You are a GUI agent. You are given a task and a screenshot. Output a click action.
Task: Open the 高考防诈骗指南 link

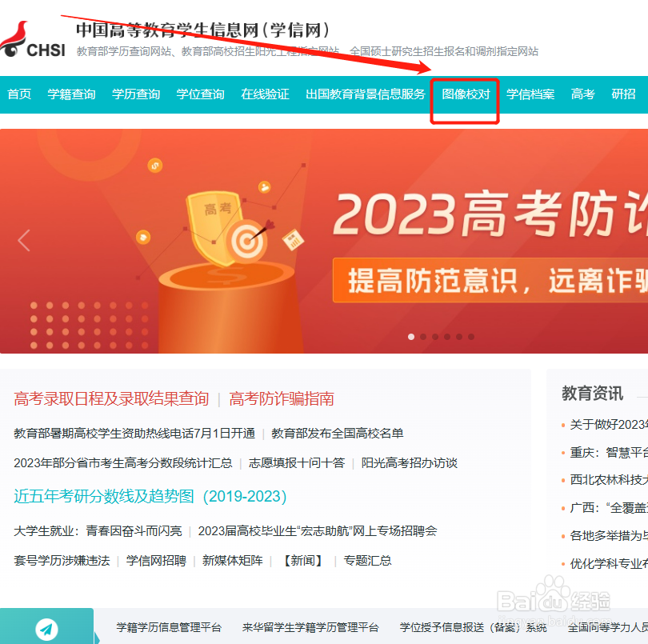pyautogui.click(x=282, y=399)
